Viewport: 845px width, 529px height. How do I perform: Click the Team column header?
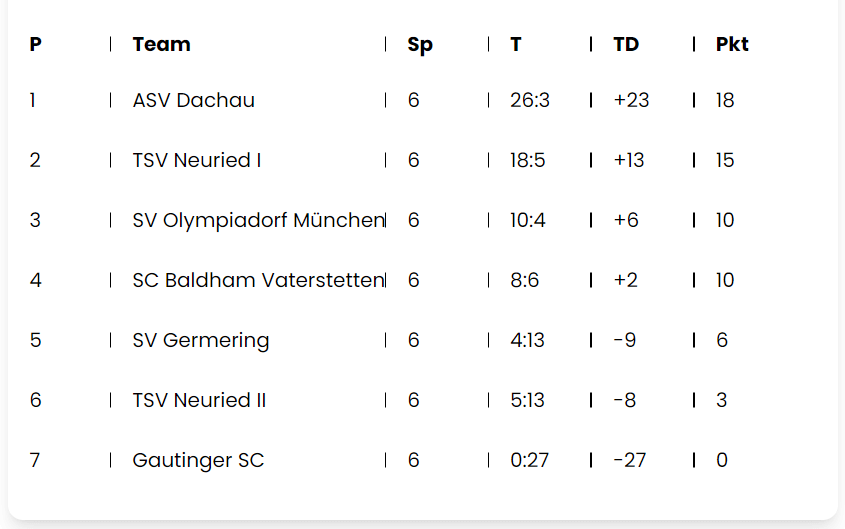tap(162, 44)
